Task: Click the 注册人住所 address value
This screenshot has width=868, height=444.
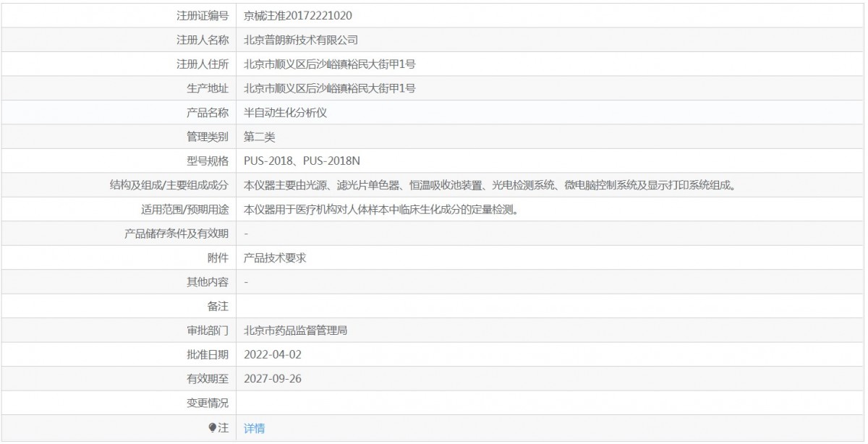Action: [329, 64]
